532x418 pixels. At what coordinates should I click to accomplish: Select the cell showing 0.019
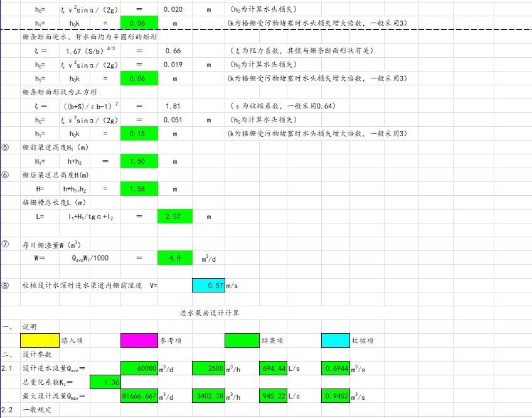pos(175,65)
